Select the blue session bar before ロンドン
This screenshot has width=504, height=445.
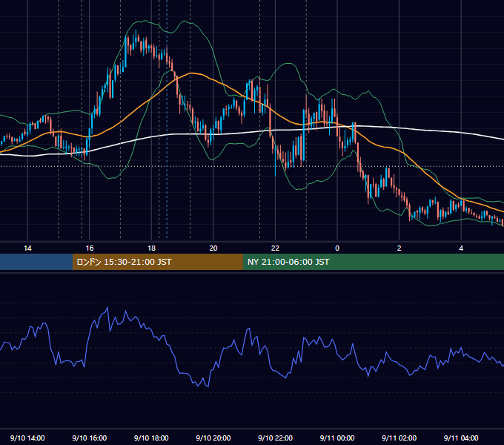click(36, 262)
